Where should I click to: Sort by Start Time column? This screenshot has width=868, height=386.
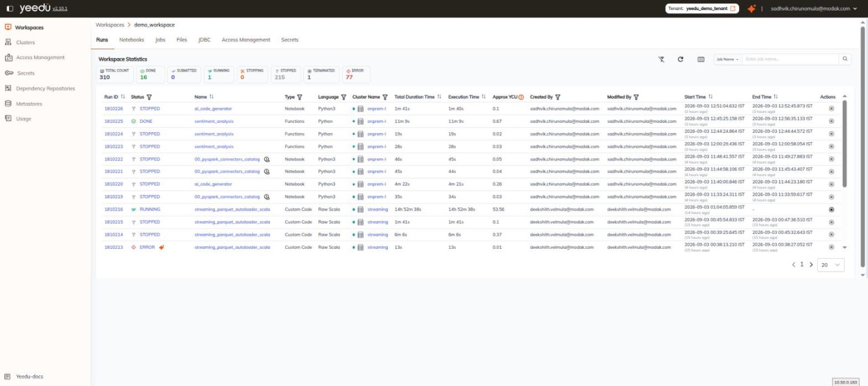[710, 97]
